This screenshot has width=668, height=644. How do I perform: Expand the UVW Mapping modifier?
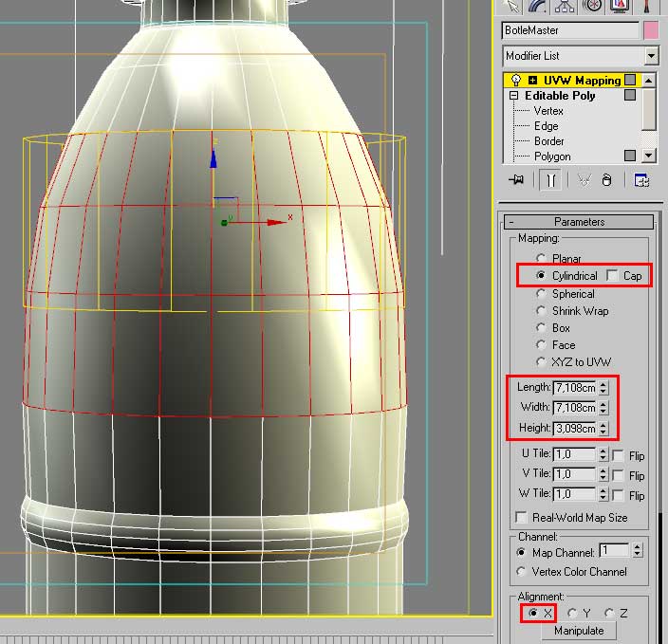click(x=532, y=81)
